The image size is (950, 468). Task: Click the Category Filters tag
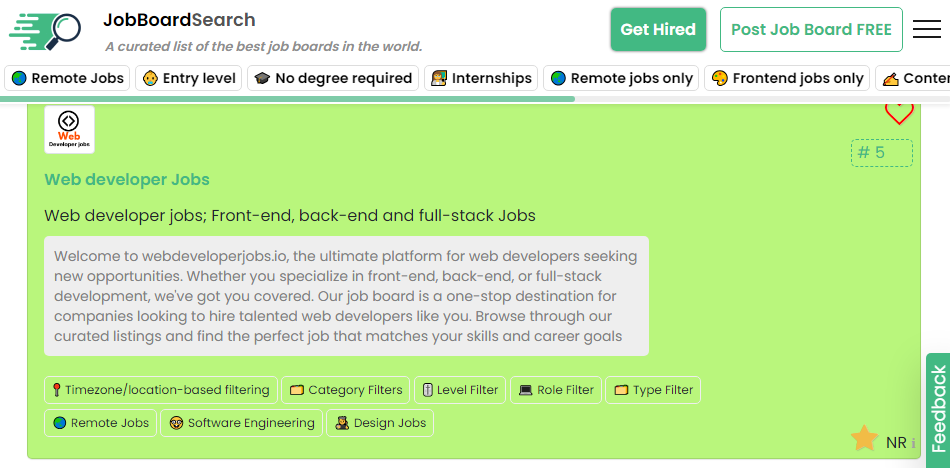point(346,390)
